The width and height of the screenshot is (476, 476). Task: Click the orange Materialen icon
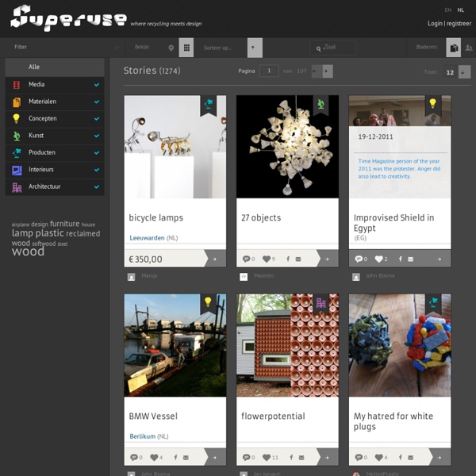point(17,102)
